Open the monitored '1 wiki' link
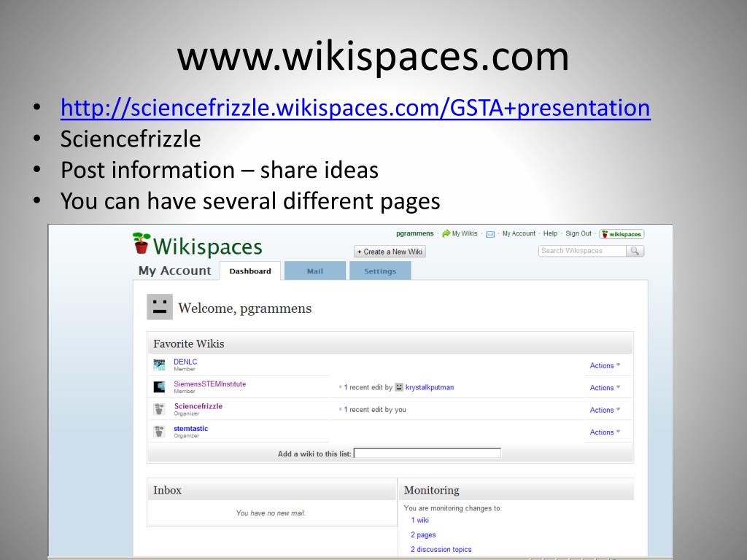This screenshot has width=747, height=560. pos(419,520)
